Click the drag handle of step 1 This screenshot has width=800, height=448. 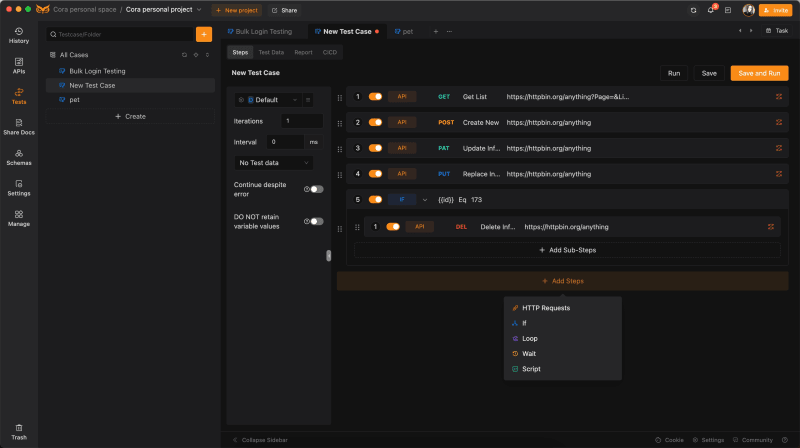[340, 97]
